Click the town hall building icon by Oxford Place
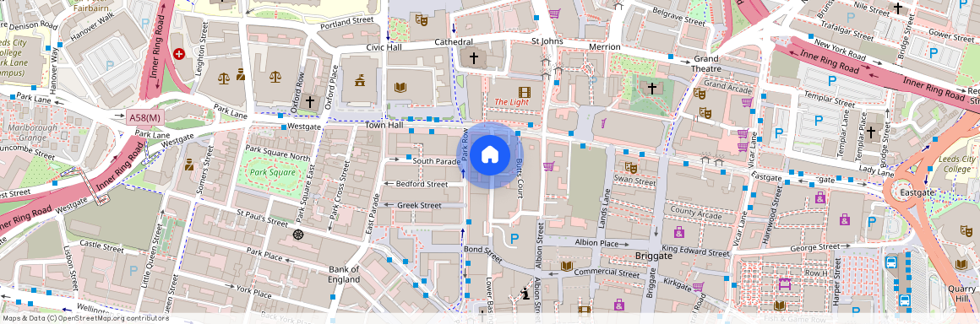Screen dimensions: 980x324 [x=359, y=80]
